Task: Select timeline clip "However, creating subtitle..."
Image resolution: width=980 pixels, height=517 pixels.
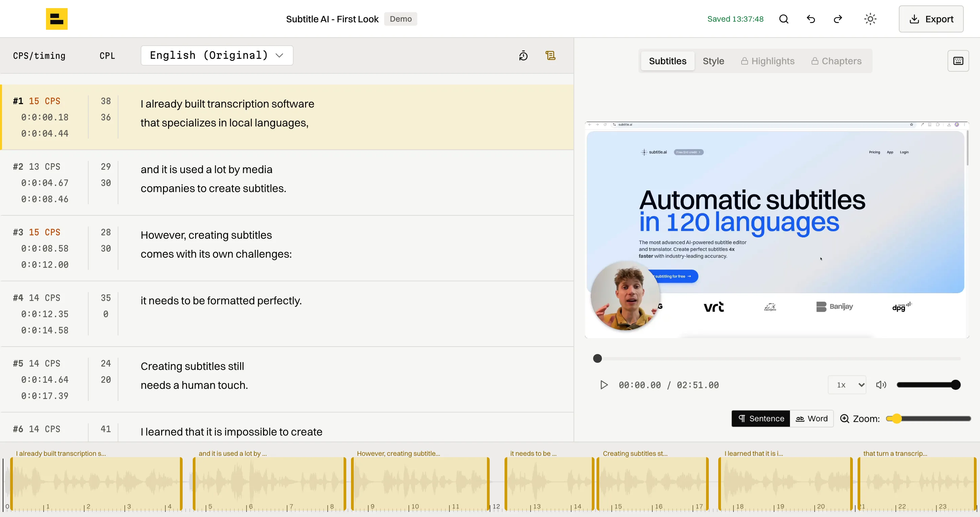Action: point(420,483)
